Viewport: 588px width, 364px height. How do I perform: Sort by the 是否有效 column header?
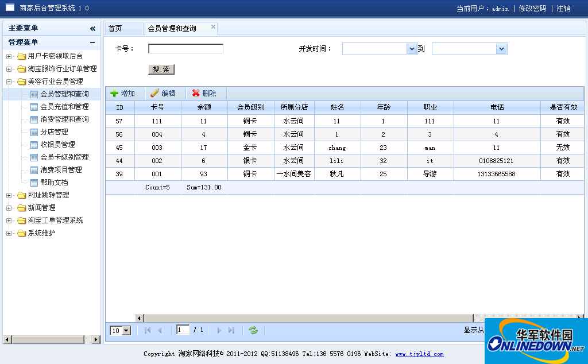point(563,107)
